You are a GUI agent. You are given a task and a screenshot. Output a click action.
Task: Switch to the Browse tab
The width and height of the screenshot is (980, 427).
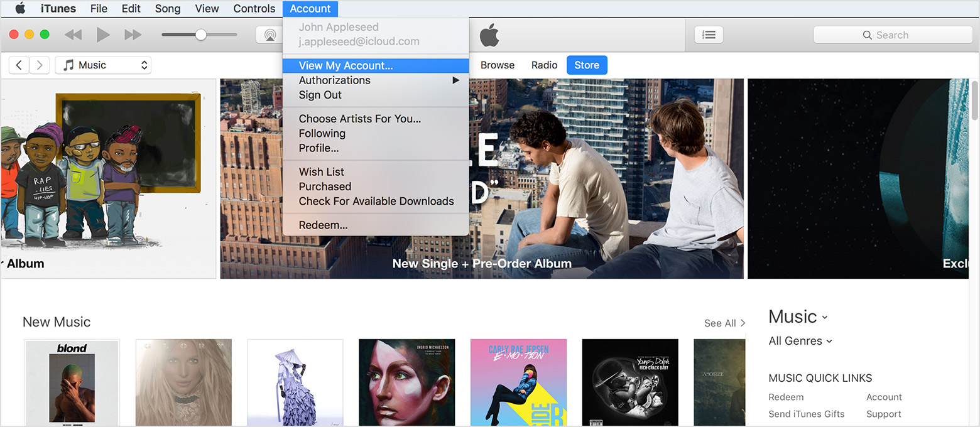tap(498, 65)
